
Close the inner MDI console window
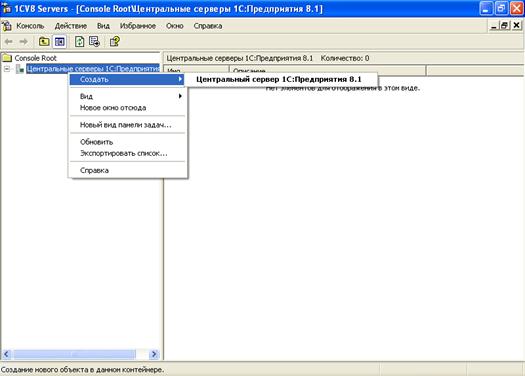[x=516, y=26]
